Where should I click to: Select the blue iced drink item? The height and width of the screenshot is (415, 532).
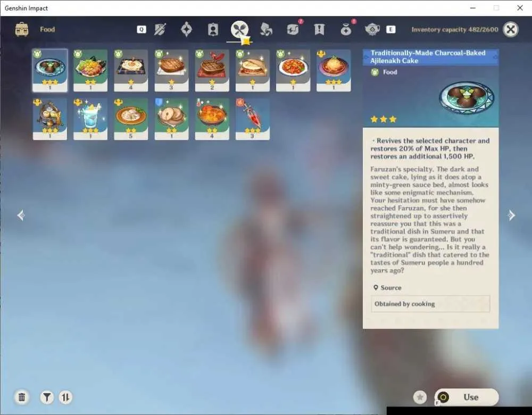click(x=90, y=119)
